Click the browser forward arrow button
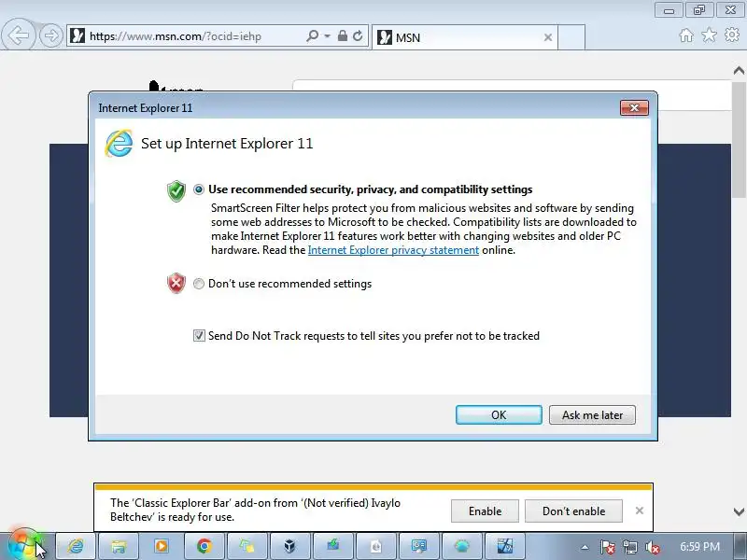The width and height of the screenshot is (747, 560). pos(51,35)
